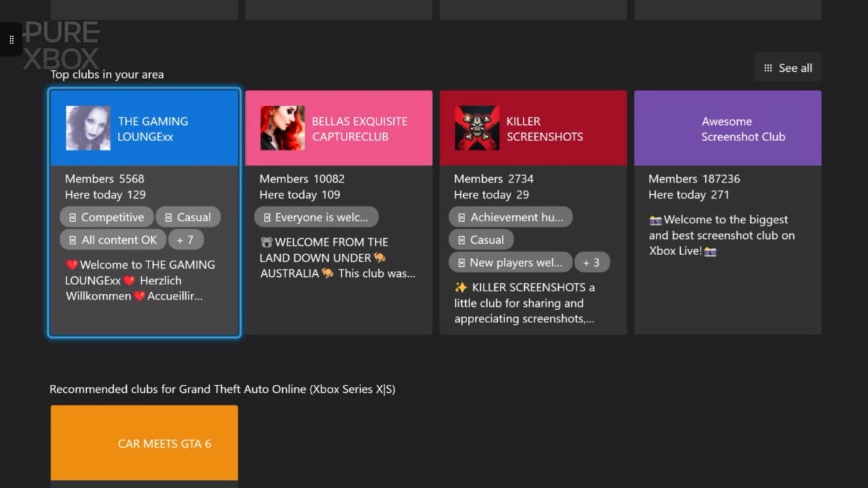Select the Competitive tag chip
The height and width of the screenshot is (488, 868).
106,217
